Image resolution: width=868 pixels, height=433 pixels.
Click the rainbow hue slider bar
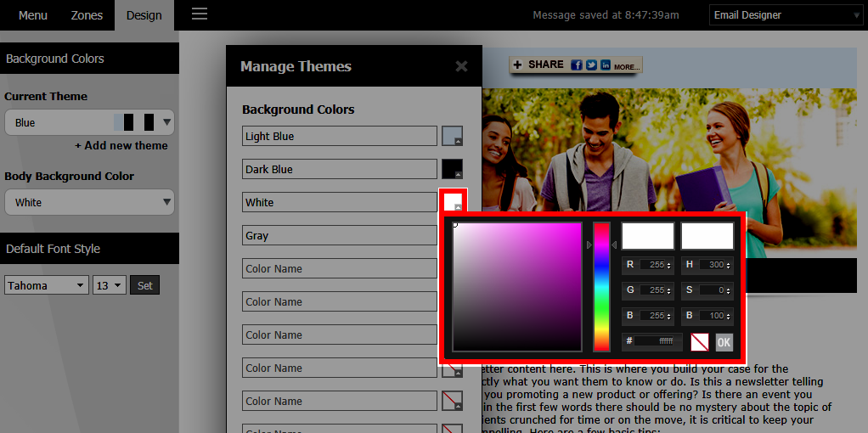601,287
